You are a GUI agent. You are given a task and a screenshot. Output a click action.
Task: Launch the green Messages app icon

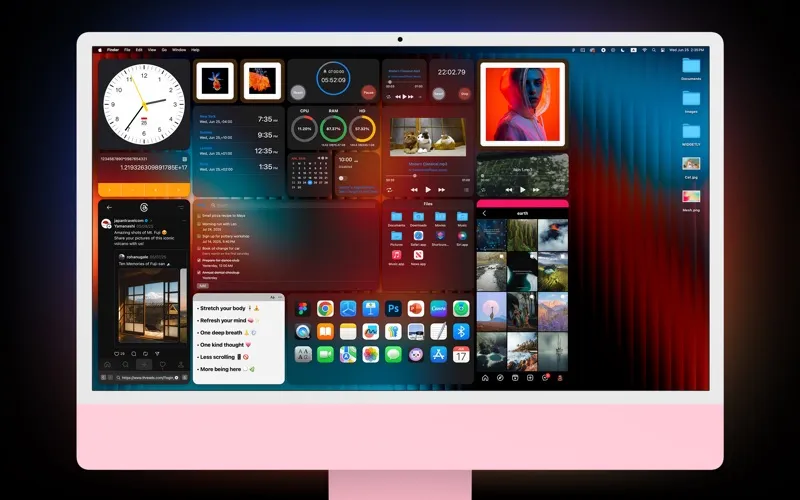393,354
